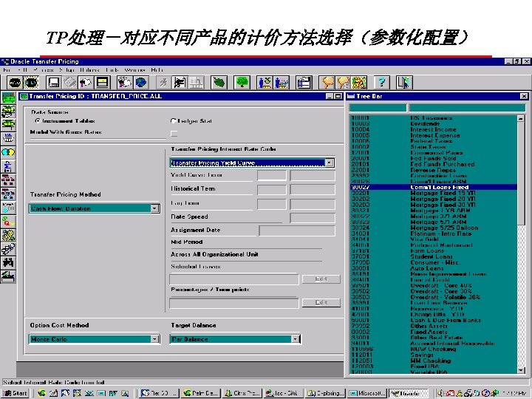Click the yellow window toolbar icon
The width and height of the screenshot is (532, 399).
pos(102,83)
